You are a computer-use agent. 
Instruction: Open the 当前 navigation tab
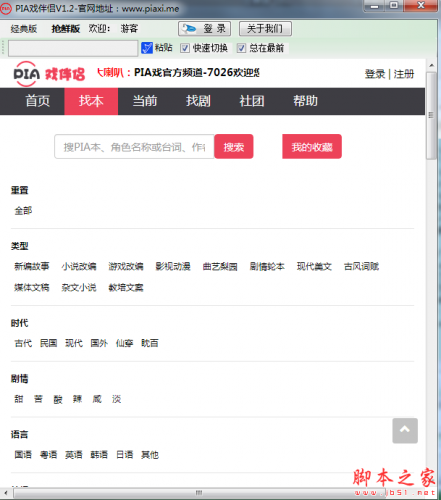pos(145,101)
